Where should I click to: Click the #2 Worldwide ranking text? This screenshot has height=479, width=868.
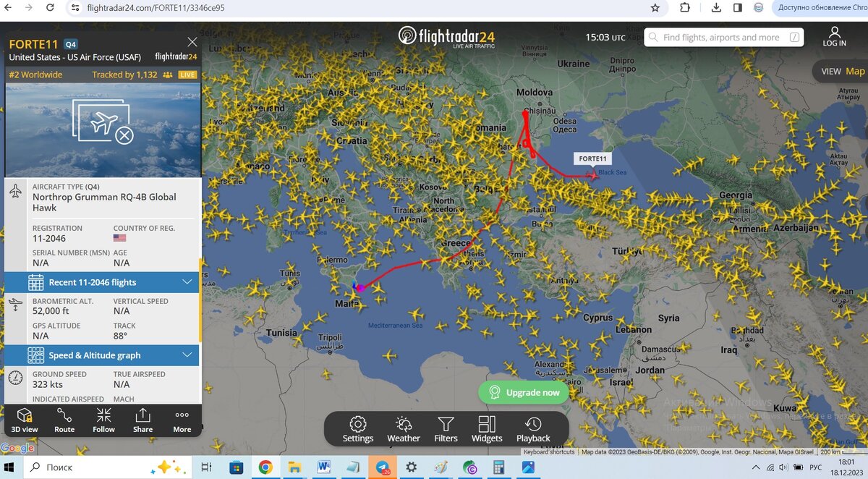35,75
